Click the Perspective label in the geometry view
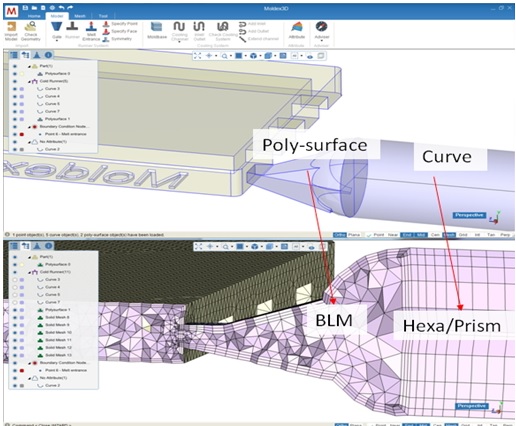The image size is (516, 426). tap(469, 215)
